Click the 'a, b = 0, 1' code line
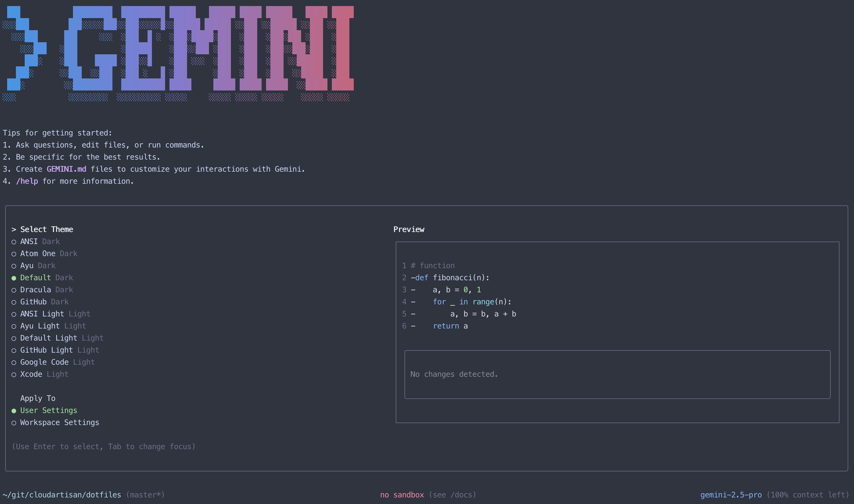 pos(442,290)
